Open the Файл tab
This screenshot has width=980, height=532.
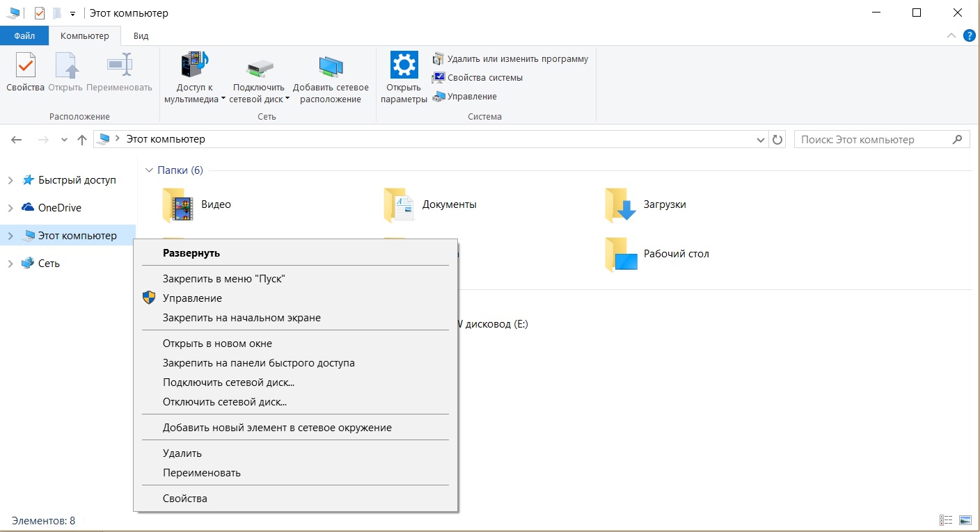pyautogui.click(x=24, y=35)
